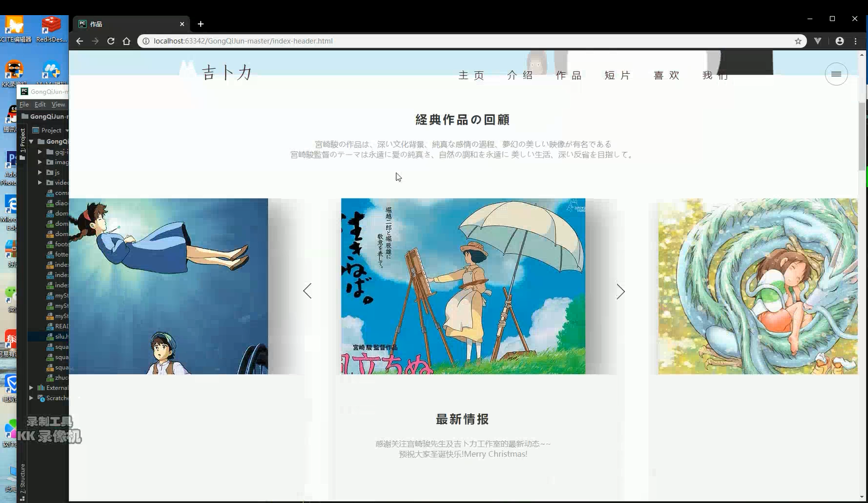Viewport: 868px width, 503px height.
Task: Open the View menu in PyCharm
Action: (x=58, y=105)
